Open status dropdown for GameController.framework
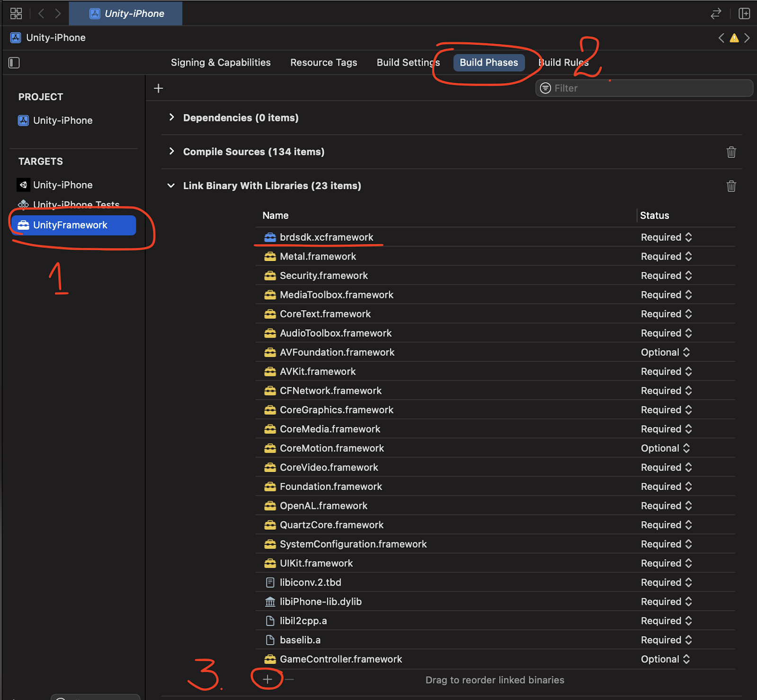The image size is (757, 700). coord(666,659)
